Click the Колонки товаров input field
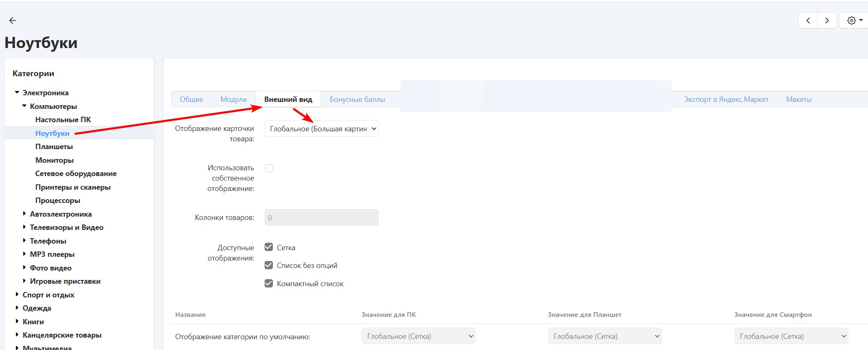The image size is (868, 350). point(321,217)
